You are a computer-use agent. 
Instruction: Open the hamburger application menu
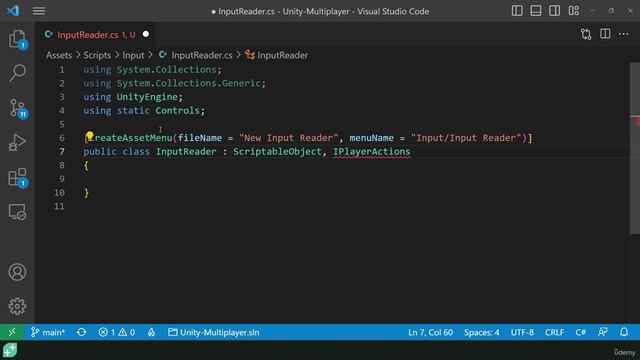(x=39, y=11)
